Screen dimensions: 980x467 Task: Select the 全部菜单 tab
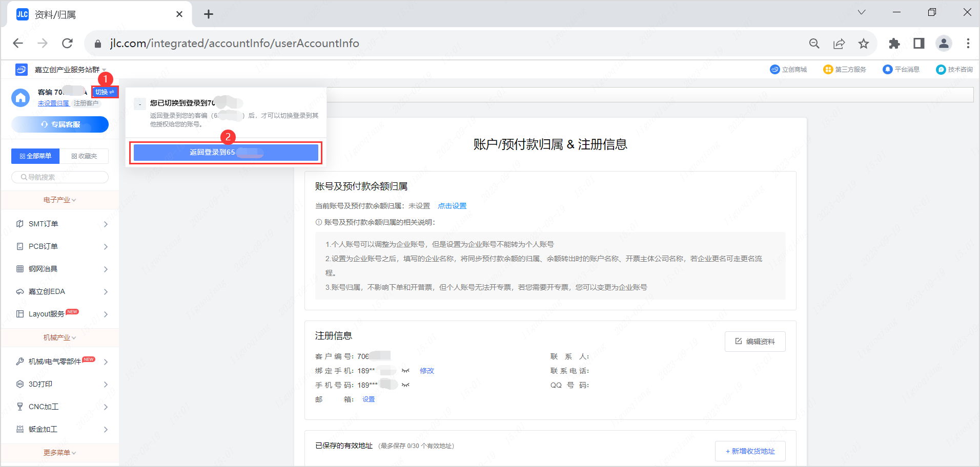pyautogui.click(x=35, y=156)
